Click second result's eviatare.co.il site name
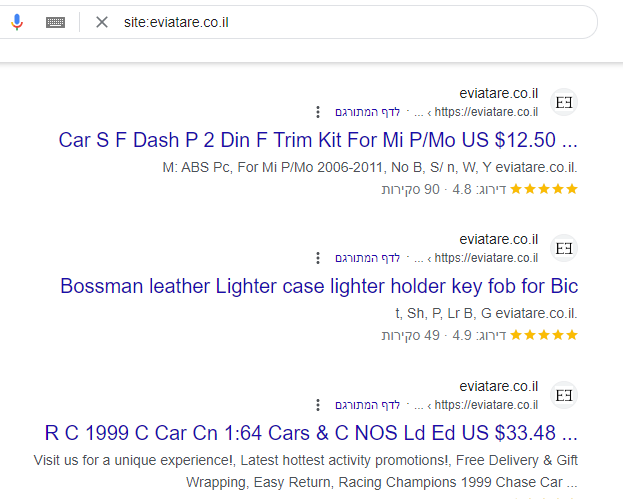Viewport: 623px width, 499px height. point(499,240)
